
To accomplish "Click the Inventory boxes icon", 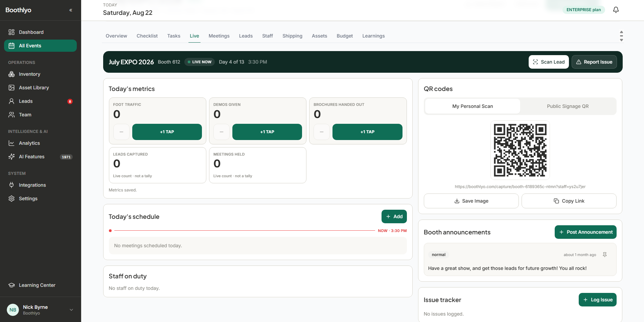I will (x=11, y=74).
